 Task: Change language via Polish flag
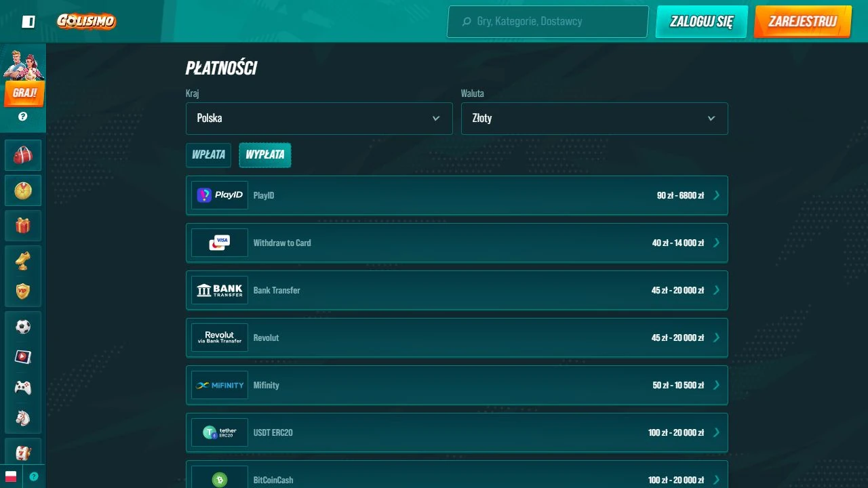pos(11,476)
